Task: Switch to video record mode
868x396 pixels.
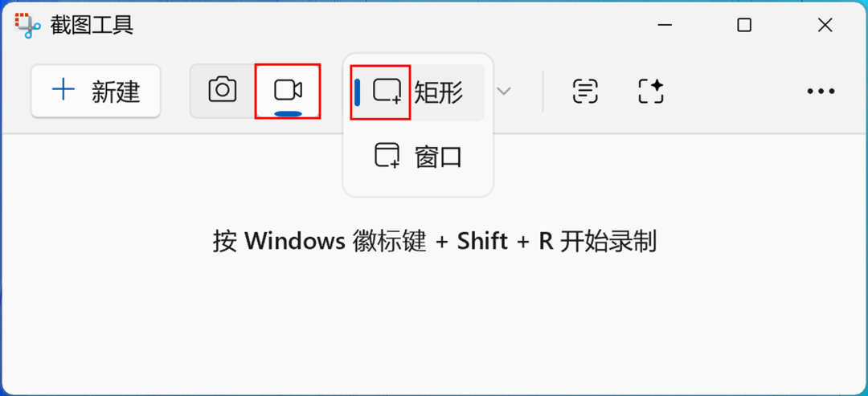Action: click(x=287, y=90)
